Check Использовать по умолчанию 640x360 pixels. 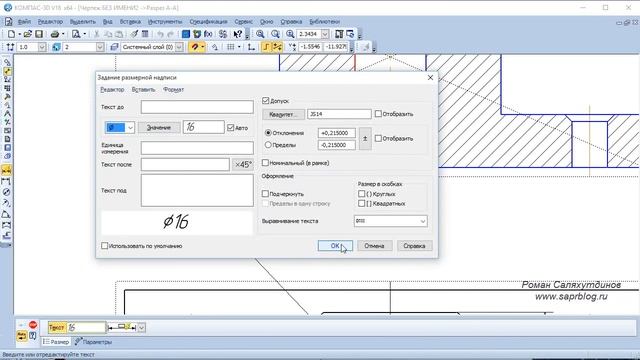105,246
